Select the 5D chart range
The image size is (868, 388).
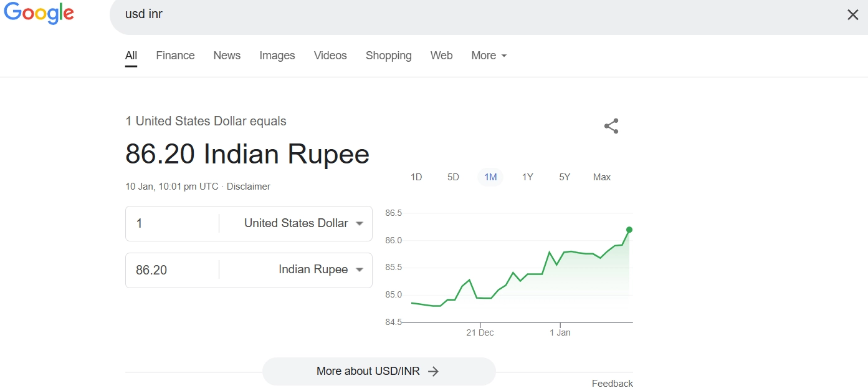(453, 177)
